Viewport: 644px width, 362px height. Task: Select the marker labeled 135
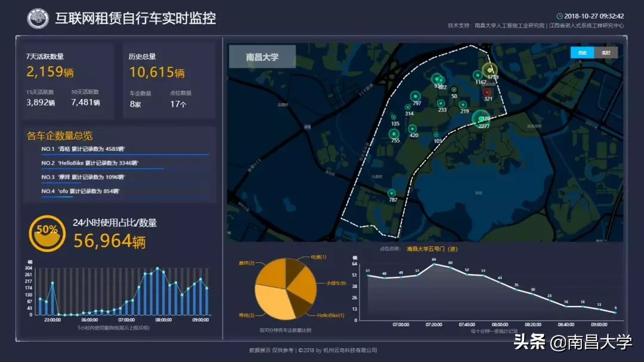click(x=394, y=118)
